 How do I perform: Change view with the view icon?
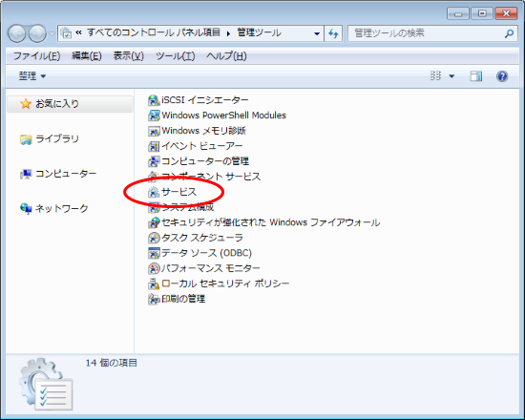[x=435, y=76]
